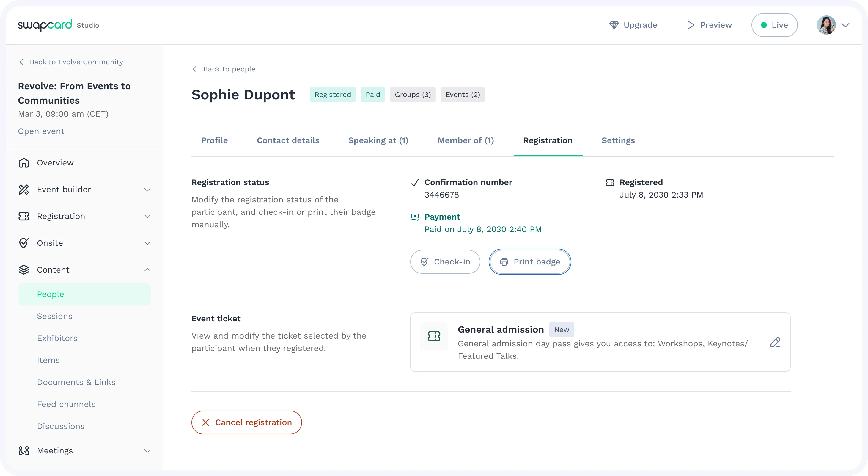Click the registered date 'July 8, 2030 2:33 PM'
Viewport: 868px width, 476px height.
tap(661, 195)
